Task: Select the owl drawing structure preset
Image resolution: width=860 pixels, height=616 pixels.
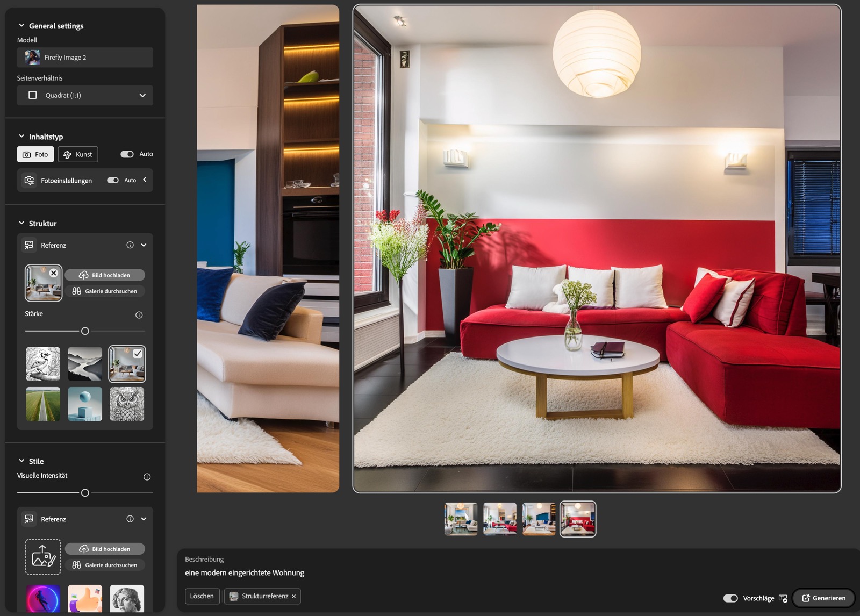Action: pyautogui.click(x=127, y=404)
